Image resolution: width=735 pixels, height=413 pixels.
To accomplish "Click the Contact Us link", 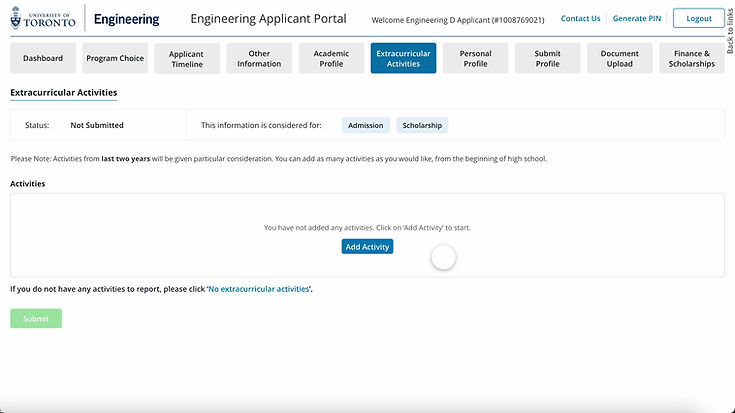I will tap(581, 18).
